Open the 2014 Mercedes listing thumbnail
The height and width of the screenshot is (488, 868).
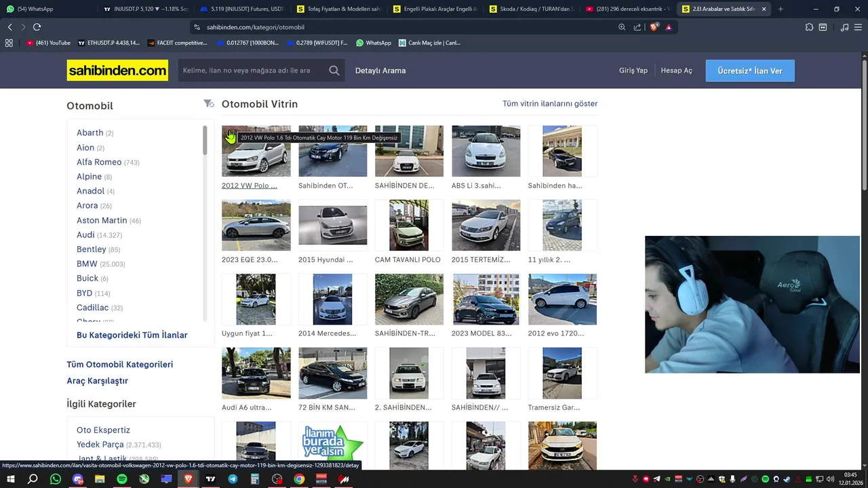pyautogui.click(x=332, y=299)
